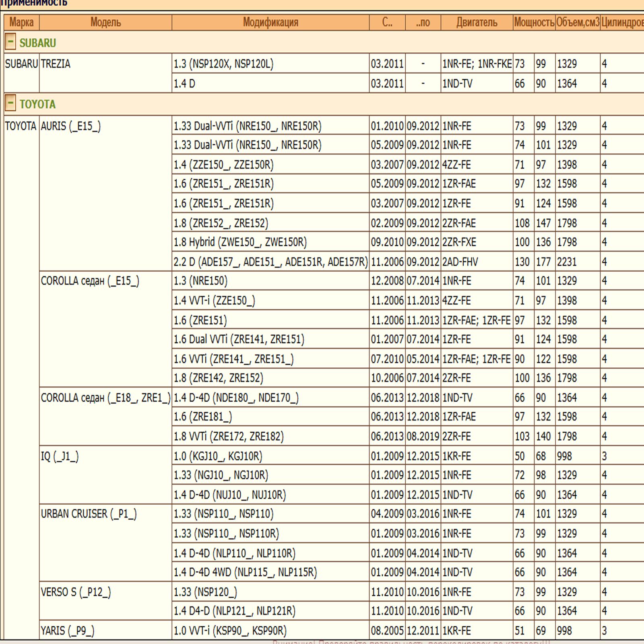Click the SUBARU group title text

(38, 43)
